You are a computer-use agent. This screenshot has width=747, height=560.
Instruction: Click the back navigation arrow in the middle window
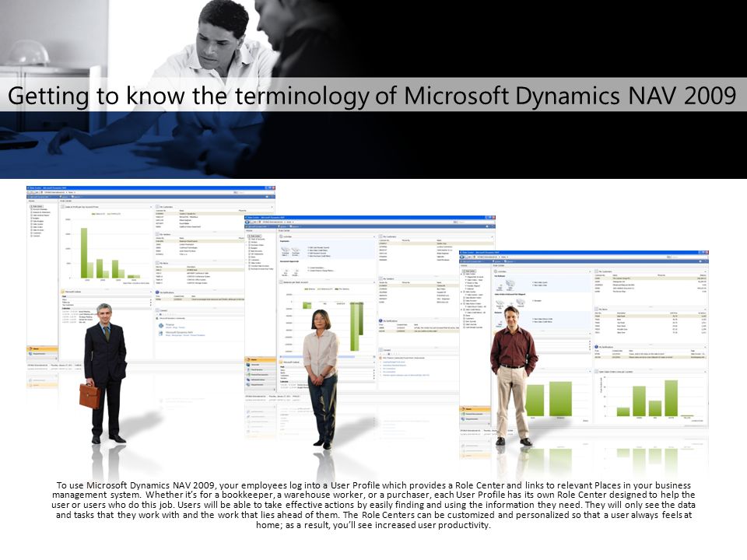click(248, 222)
